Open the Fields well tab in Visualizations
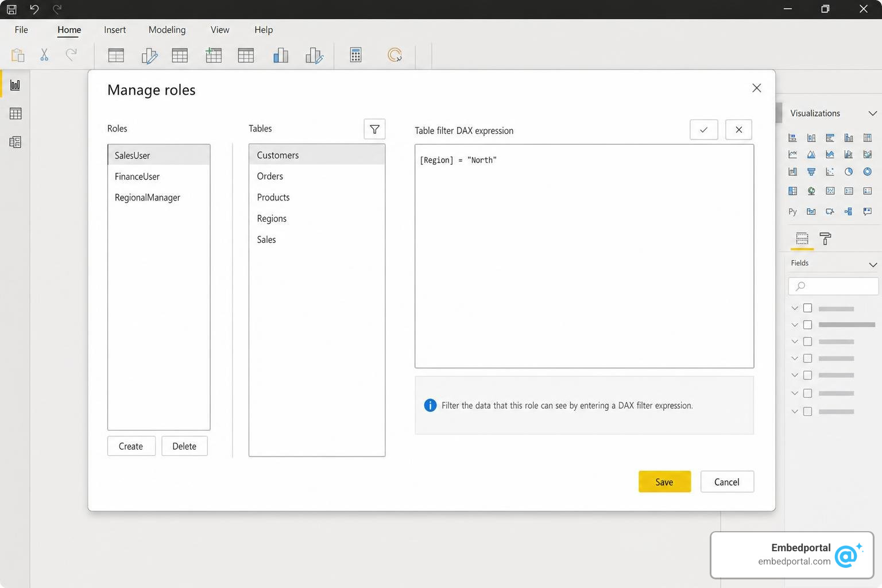 pyautogui.click(x=802, y=238)
